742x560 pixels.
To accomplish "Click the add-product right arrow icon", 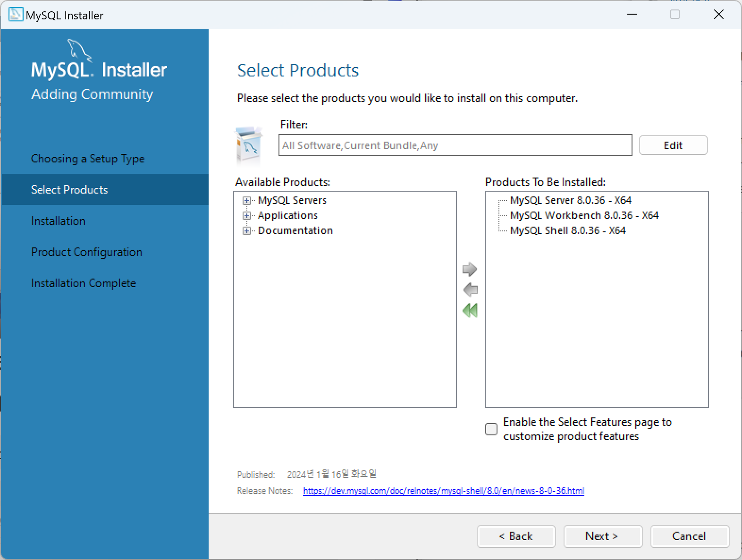I will [x=470, y=269].
